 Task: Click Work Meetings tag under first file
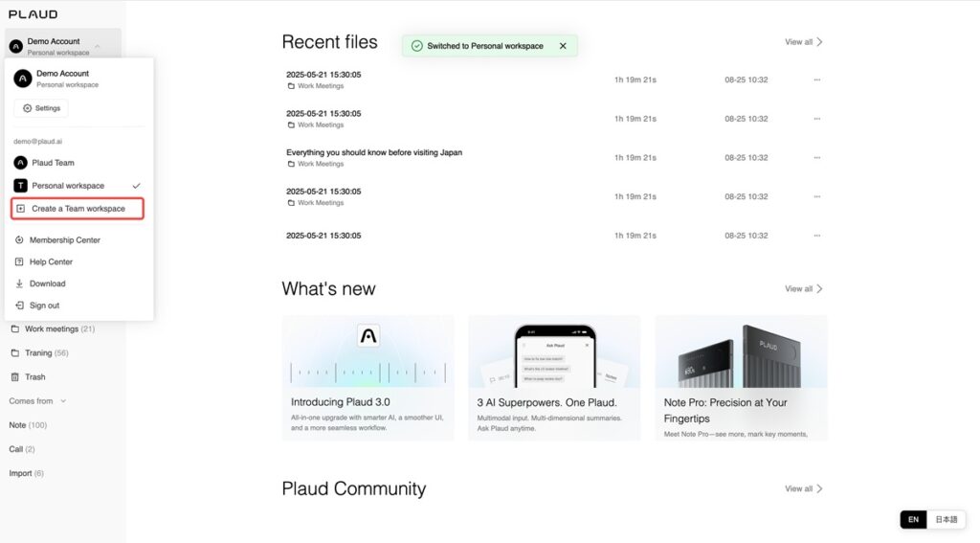pos(316,86)
